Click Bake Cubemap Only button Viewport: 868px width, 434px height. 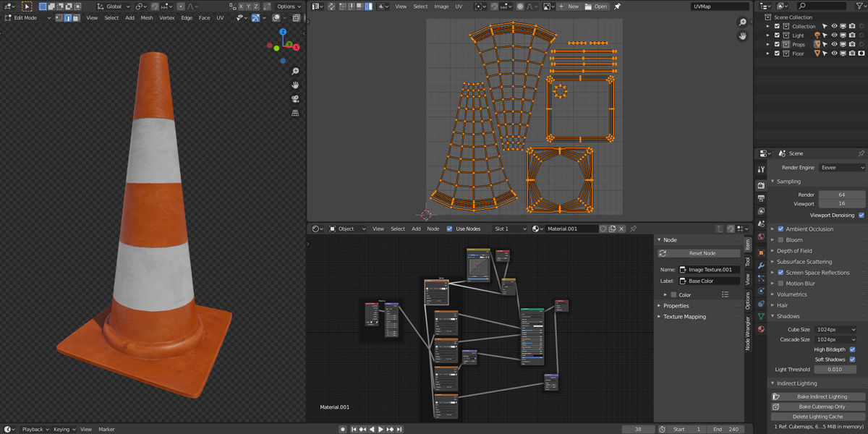(x=818, y=407)
